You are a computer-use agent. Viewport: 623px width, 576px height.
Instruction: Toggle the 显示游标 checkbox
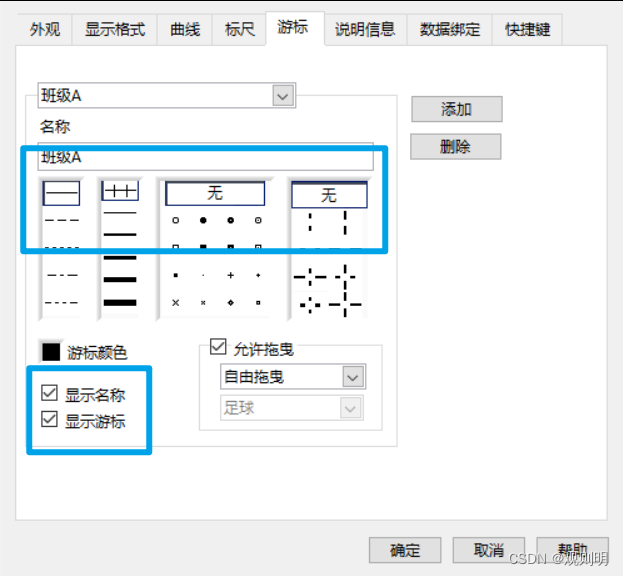point(49,419)
